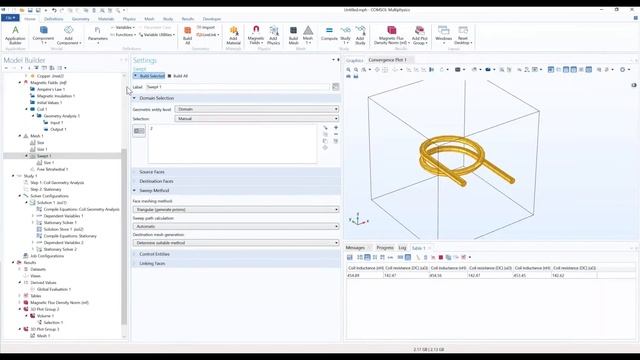The image size is (640, 360).
Task: Open the Log tab
Action: tap(402, 248)
